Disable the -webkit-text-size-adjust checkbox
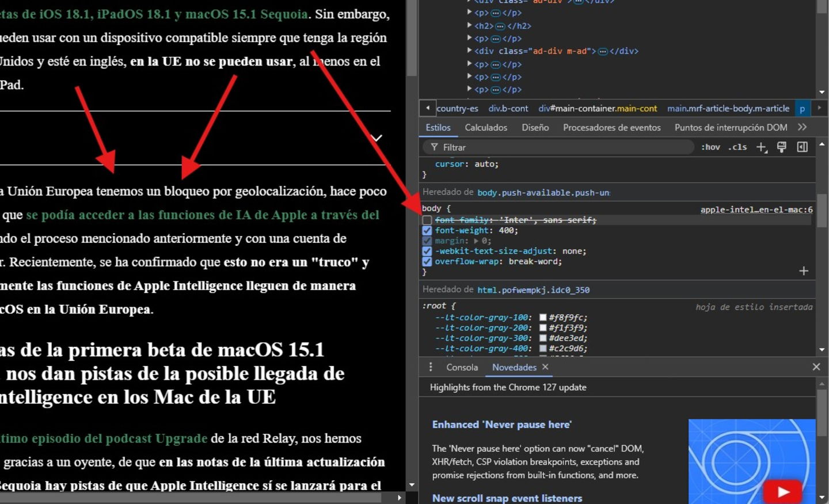Viewport: 829px width, 504px height. tap(427, 251)
